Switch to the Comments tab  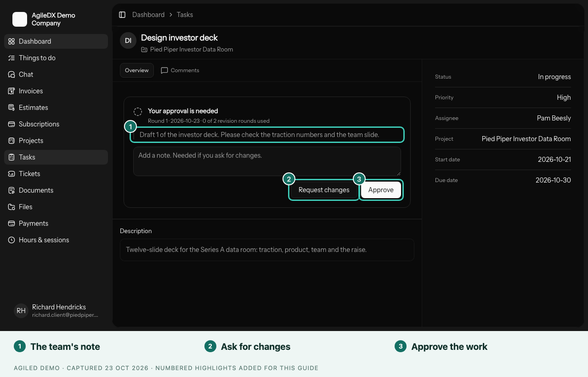pyautogui.click(x=180, y=70)
